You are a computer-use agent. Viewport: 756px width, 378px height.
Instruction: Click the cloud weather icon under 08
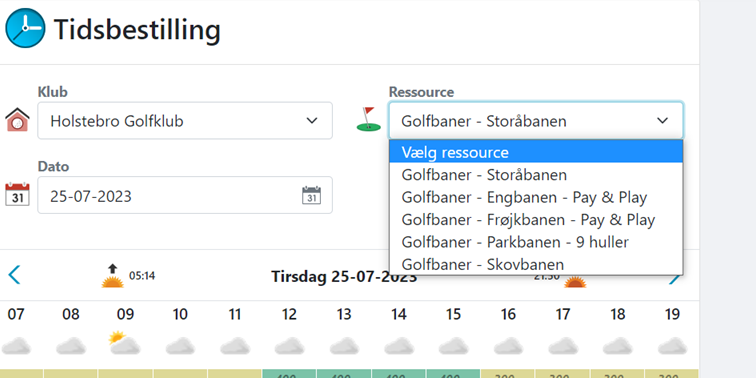coord(71,346)
